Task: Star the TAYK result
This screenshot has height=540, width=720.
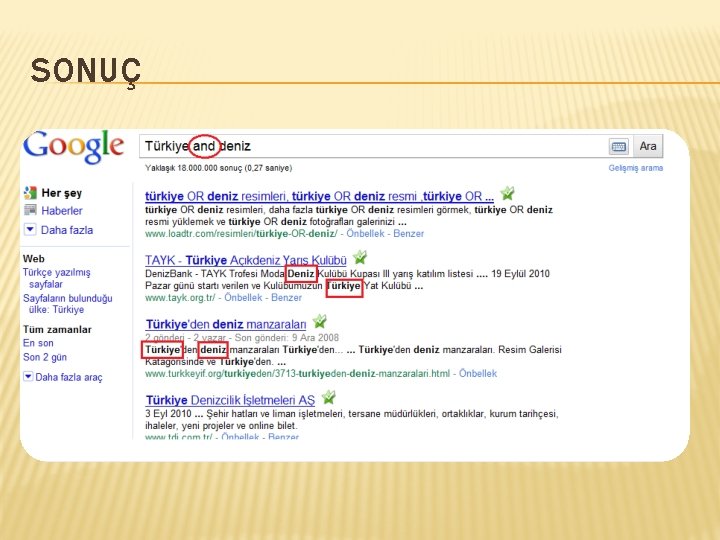Action: [360, 257]
